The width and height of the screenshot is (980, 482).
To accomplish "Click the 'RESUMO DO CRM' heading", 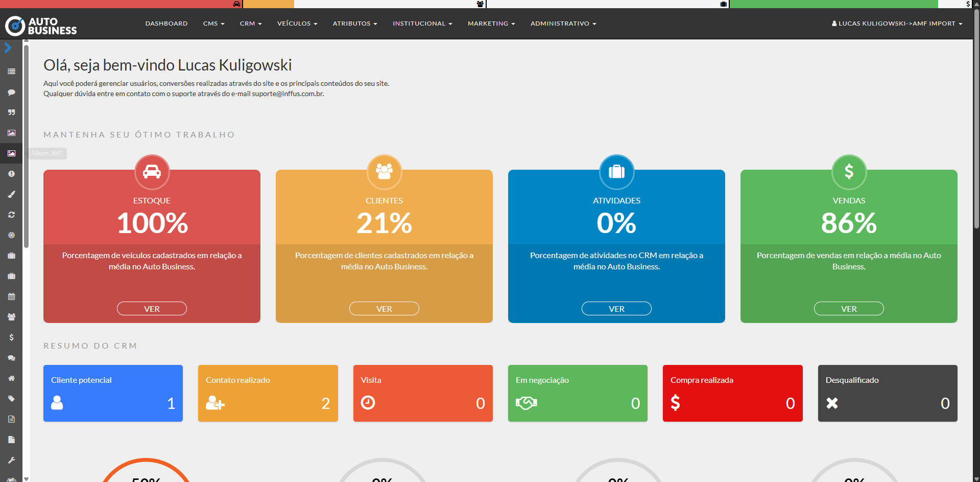I will [90, 346].
